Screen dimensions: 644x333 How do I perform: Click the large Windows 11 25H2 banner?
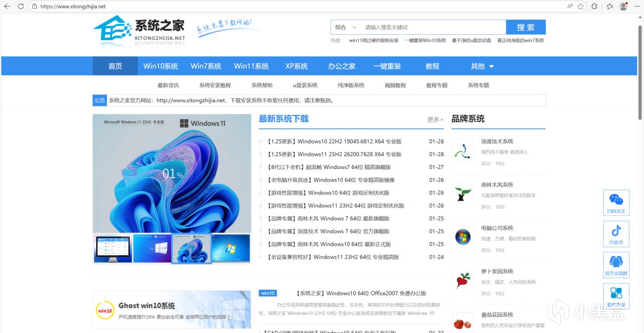click(x=172, y=174)
